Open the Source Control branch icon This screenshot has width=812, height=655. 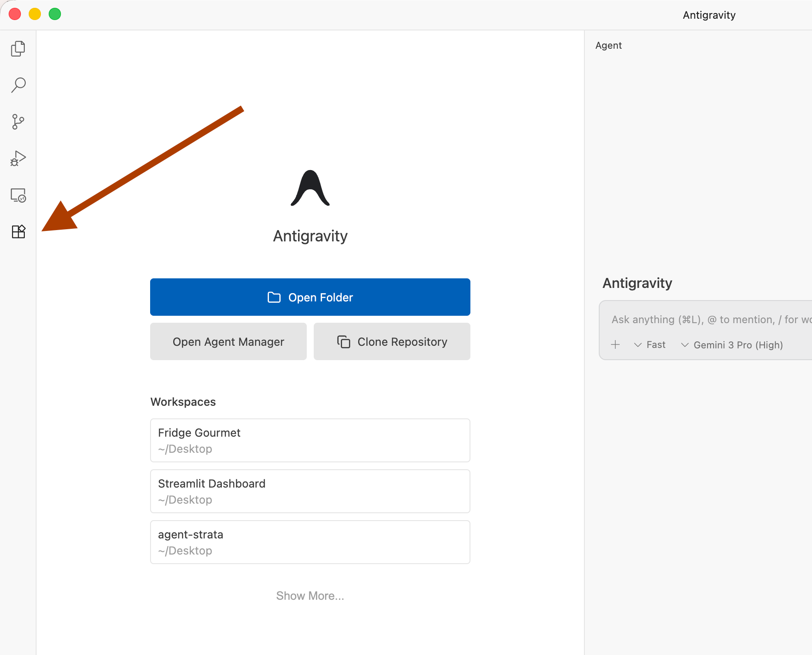18,122
